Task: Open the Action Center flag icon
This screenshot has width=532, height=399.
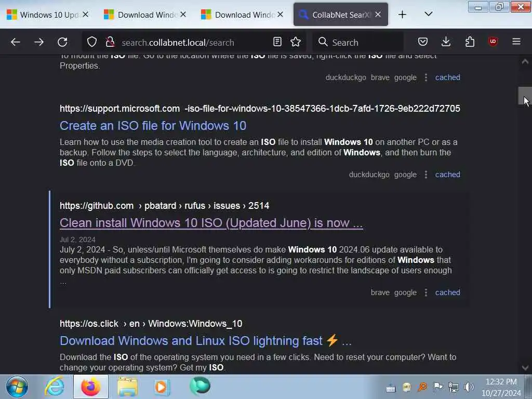Action: click(437, 387)
